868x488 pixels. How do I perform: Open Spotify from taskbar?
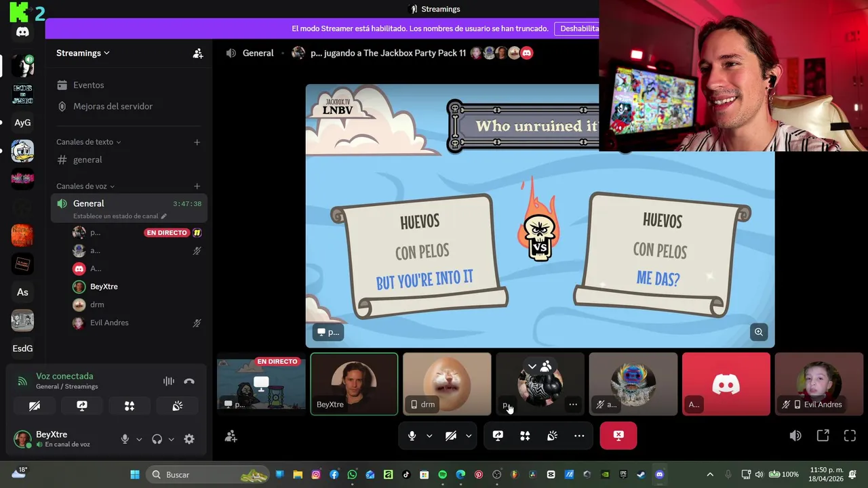[x=442, y=474]
